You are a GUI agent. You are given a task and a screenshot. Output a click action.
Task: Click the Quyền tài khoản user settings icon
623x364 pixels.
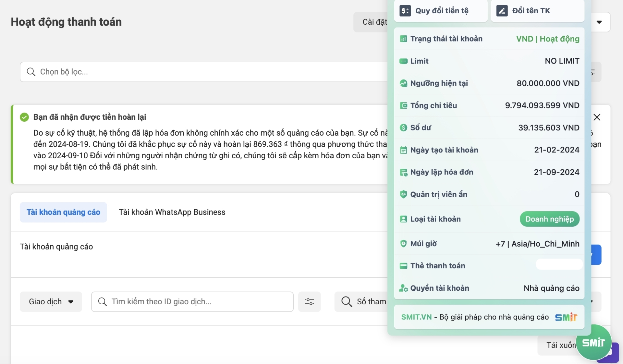[403, 288]
